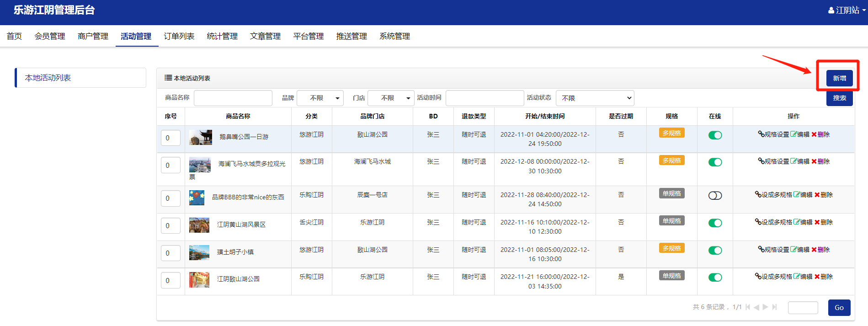
Task: Go to the next page arrow in pagination
Action: click(765, 307)
